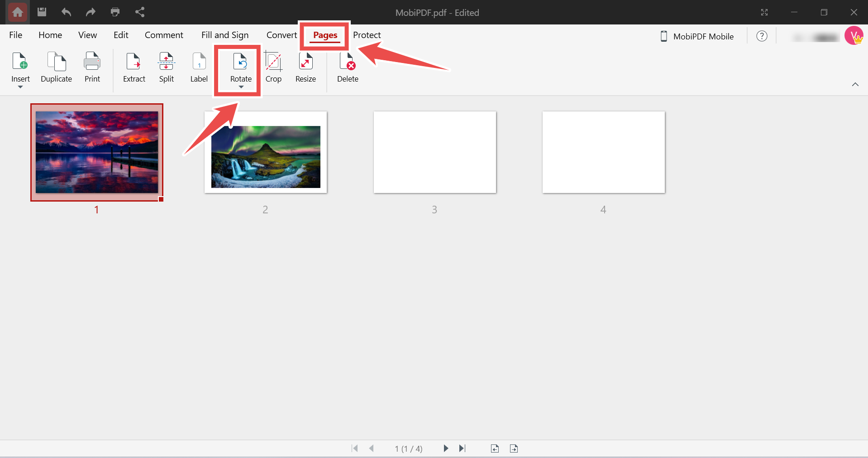The width and height of the screenshot is (868, 458).
Task: Select the Crop tool
Action: (273, 67)
